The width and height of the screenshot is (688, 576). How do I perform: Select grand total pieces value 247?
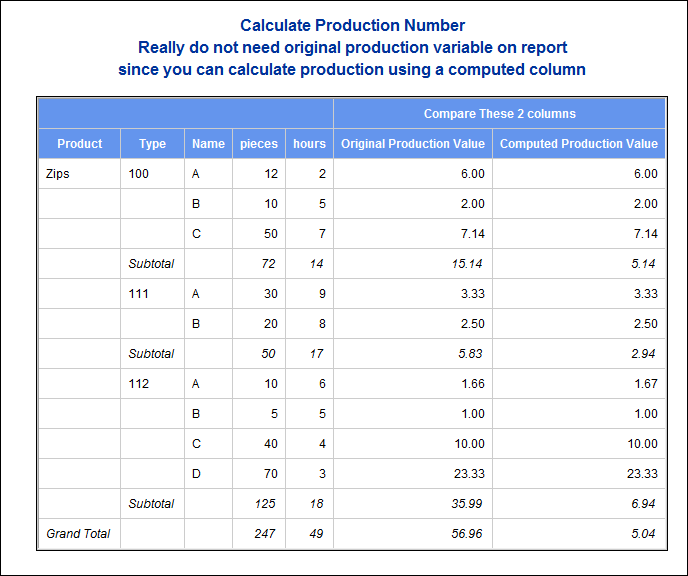coord(265,533)
